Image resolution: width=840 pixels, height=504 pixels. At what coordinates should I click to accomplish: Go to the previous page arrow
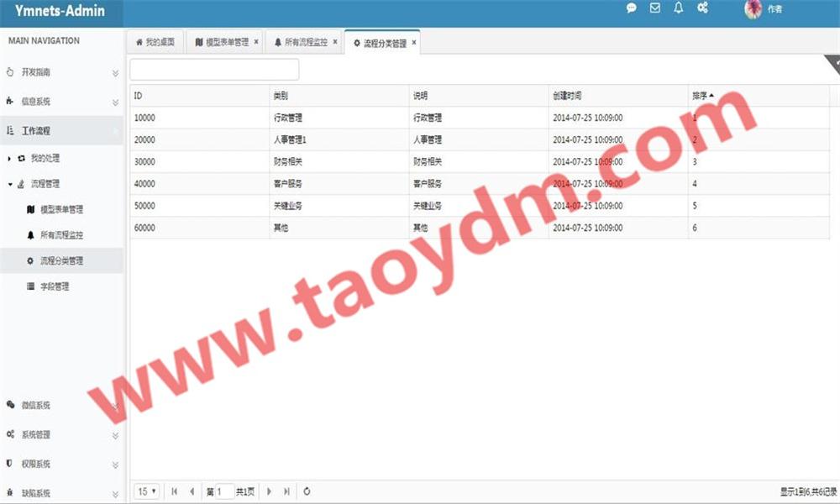coord(192,491)
